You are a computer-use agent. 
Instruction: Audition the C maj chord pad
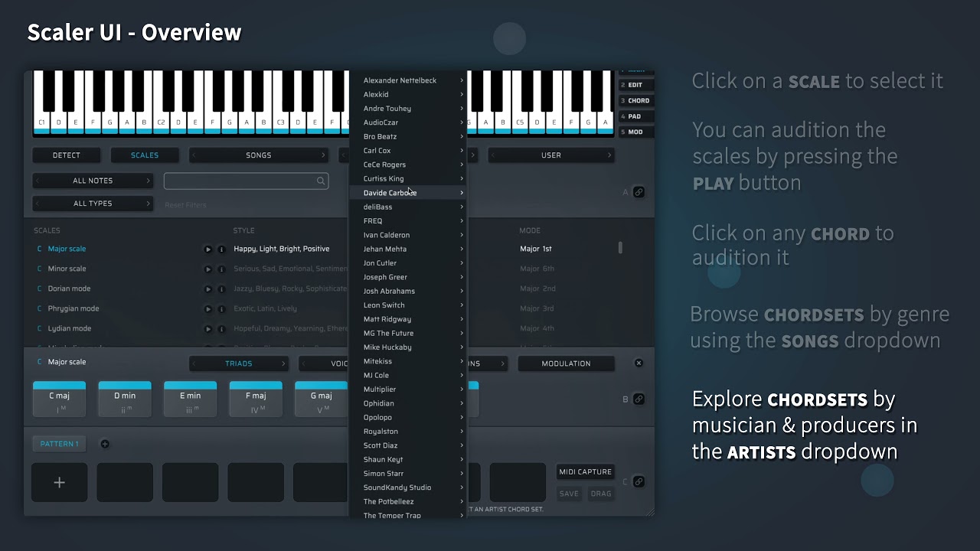59,399
